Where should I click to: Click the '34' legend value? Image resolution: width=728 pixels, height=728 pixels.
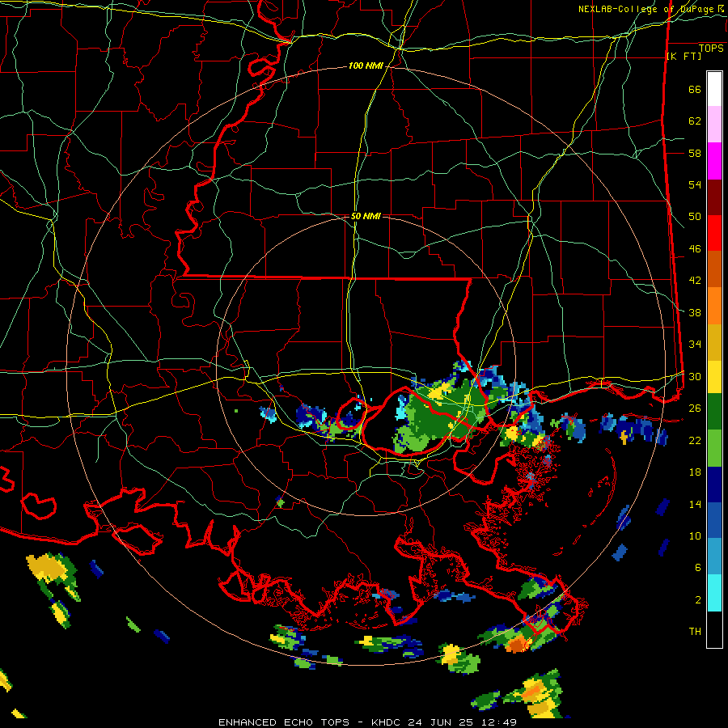(x=695, y=345)
